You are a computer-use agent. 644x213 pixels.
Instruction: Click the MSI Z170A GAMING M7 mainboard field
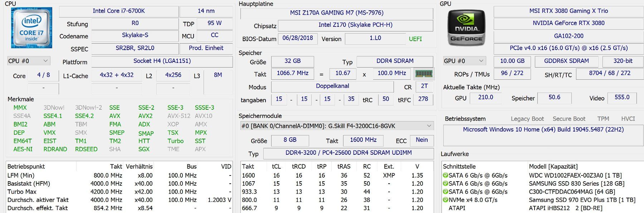(337, 13)
